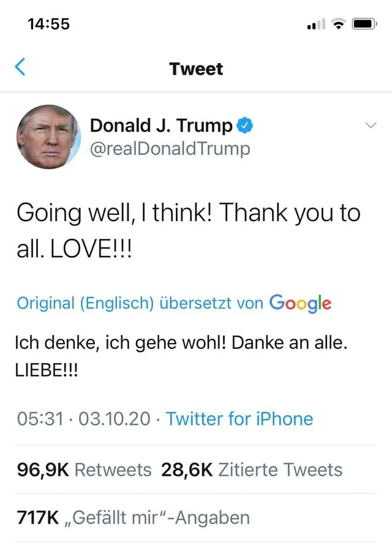
Task: Tap the 05:31 · 03.10.20 timestamp
Action: pos(83,419)
